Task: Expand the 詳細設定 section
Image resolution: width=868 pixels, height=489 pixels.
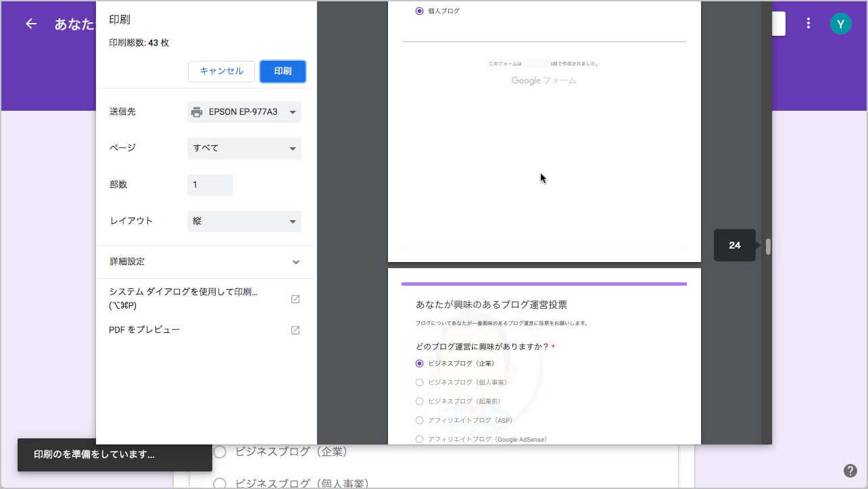Action: pyautogui.click(x=206, y=261)
